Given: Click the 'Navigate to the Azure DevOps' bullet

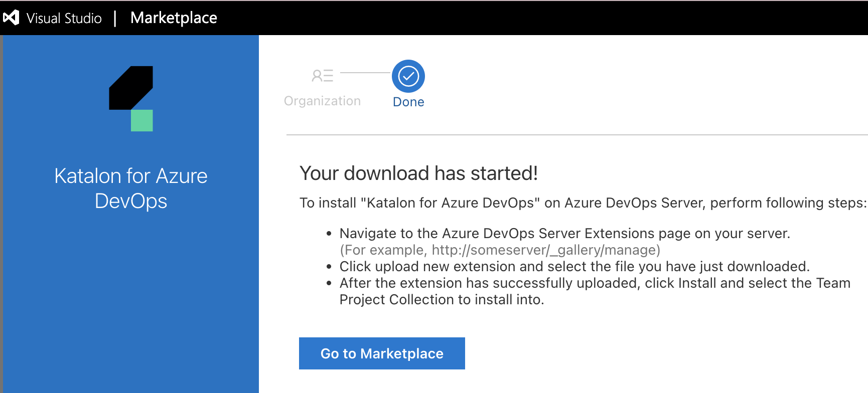Looking at the screenshot, I should [x=564, y=234].
